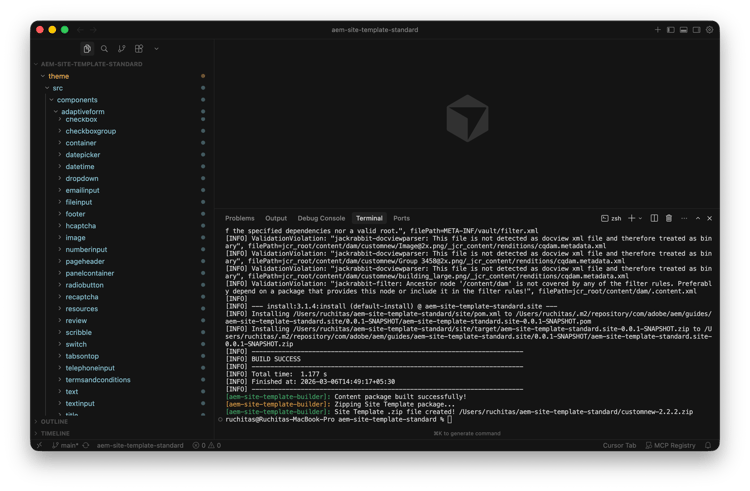Expand the datepicker folder
750x491 pixels.
click(122, 155)
